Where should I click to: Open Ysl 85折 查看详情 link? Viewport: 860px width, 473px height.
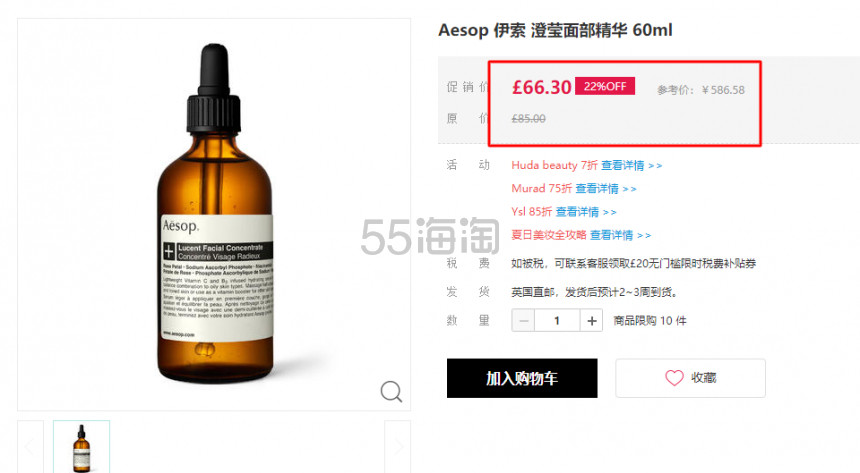[x=586, y=212]
